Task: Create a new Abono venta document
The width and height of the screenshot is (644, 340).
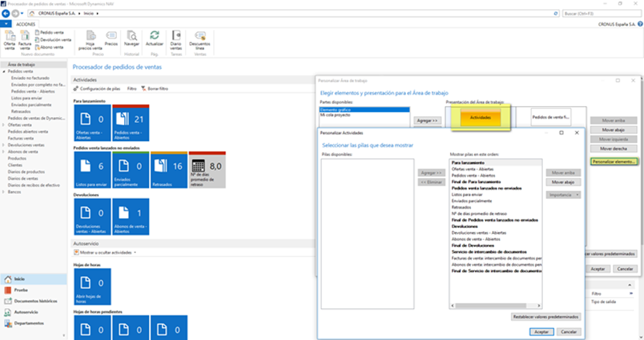Action: tap(49, 47)
